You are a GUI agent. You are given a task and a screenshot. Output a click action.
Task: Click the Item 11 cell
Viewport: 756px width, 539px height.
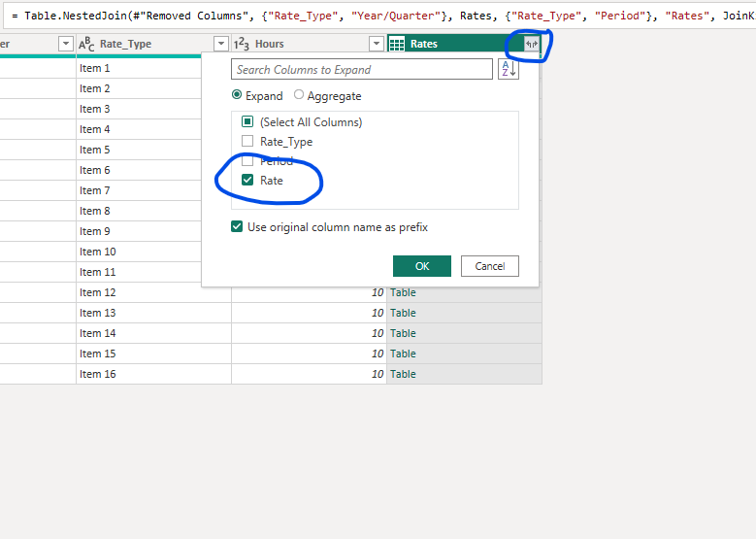click(139, 272)
